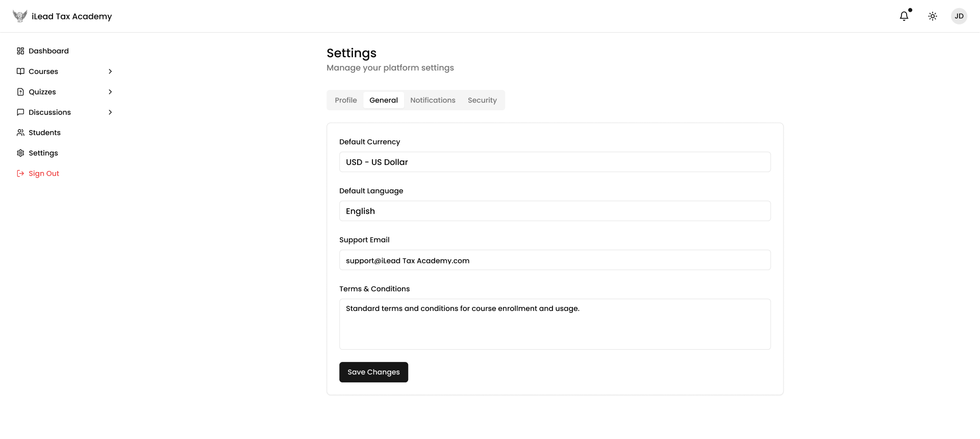
Task: Expand the Courses submenu chevron
Action: [110, 71]
